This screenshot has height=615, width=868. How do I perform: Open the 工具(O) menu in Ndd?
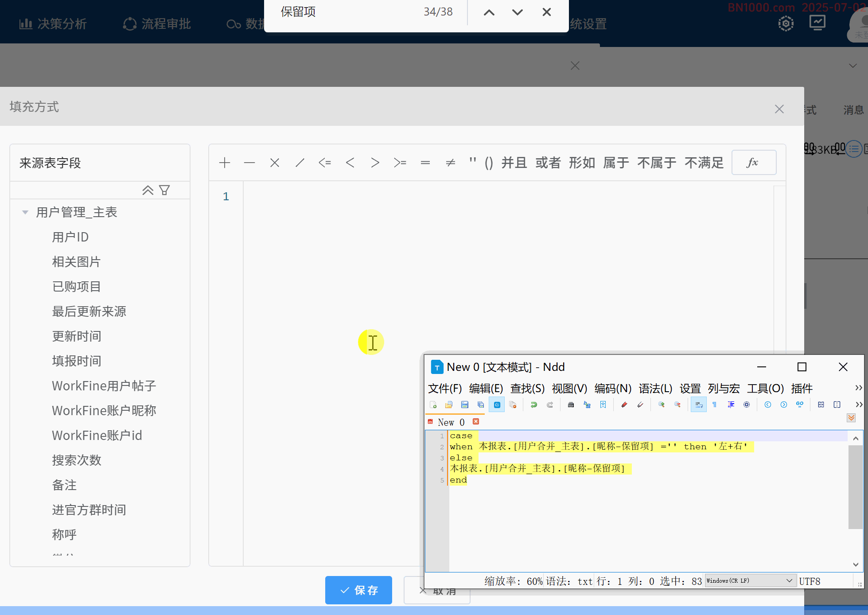coord(765,389)
